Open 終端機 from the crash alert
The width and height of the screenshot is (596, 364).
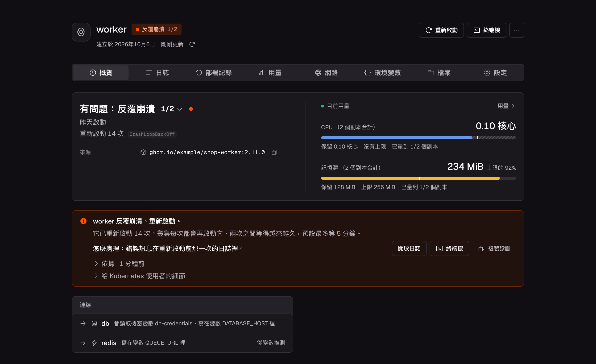coord(449,248)
